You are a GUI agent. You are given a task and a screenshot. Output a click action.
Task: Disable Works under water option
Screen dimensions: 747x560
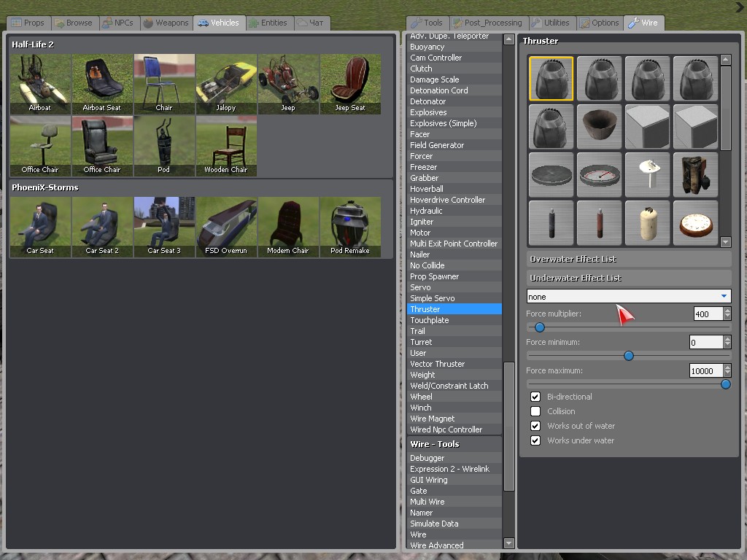535,440
